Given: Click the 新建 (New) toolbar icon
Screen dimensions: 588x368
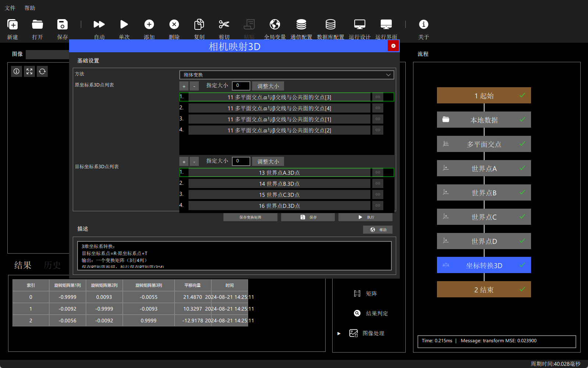Looking at the screenshot, I should click(x=12, y=25).
